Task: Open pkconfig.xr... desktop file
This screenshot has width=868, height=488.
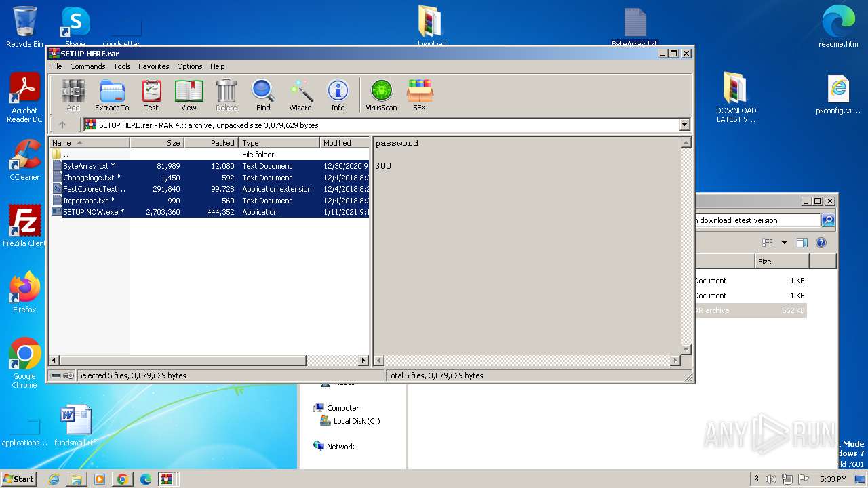Action: (838, 94)
